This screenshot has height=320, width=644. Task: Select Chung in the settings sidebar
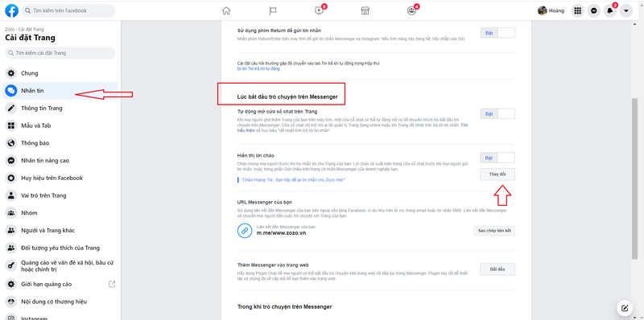pos(60,73)
